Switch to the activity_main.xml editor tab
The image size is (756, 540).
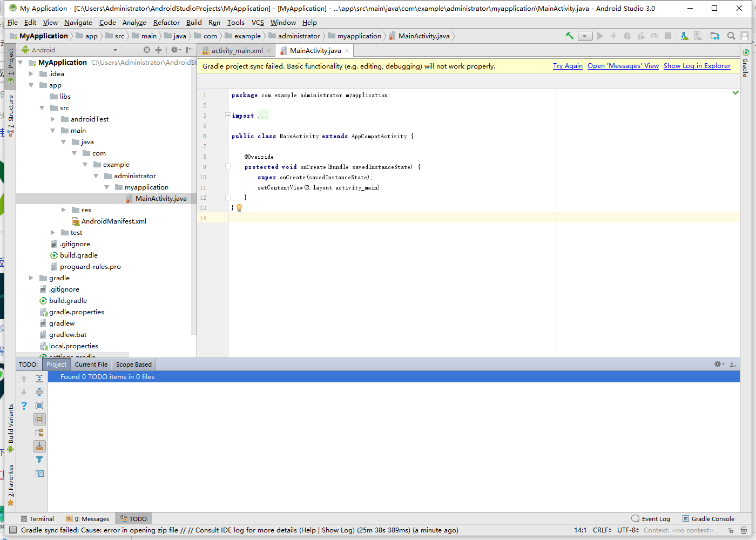(237, 50)
